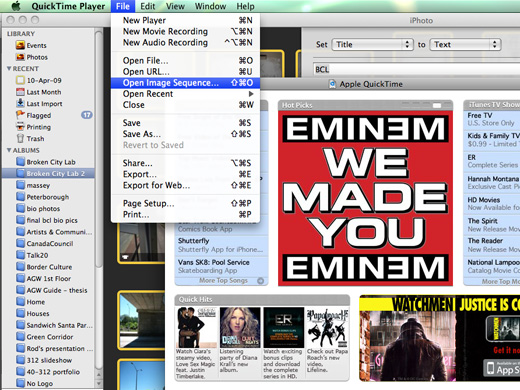
Task: Open the Diana Krall Quick Hit thumbnail
Action: pyautogui.click(x=240, y=327)
